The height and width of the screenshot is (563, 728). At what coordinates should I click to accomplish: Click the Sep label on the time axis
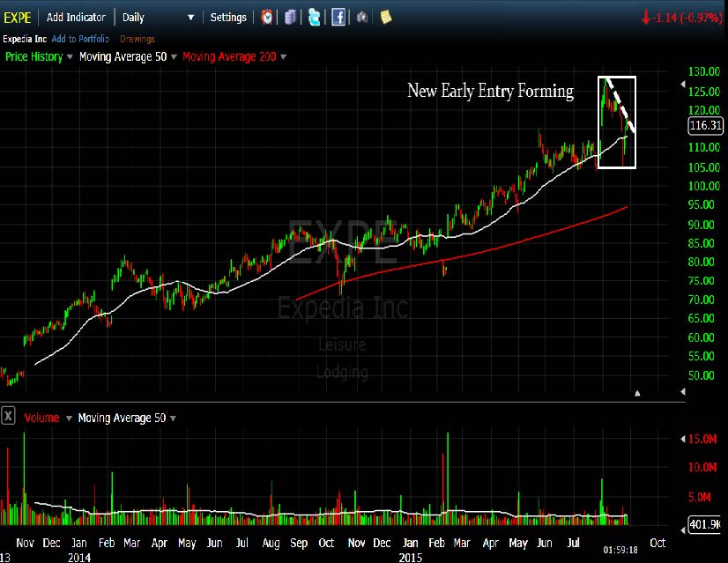coord(299,543)
